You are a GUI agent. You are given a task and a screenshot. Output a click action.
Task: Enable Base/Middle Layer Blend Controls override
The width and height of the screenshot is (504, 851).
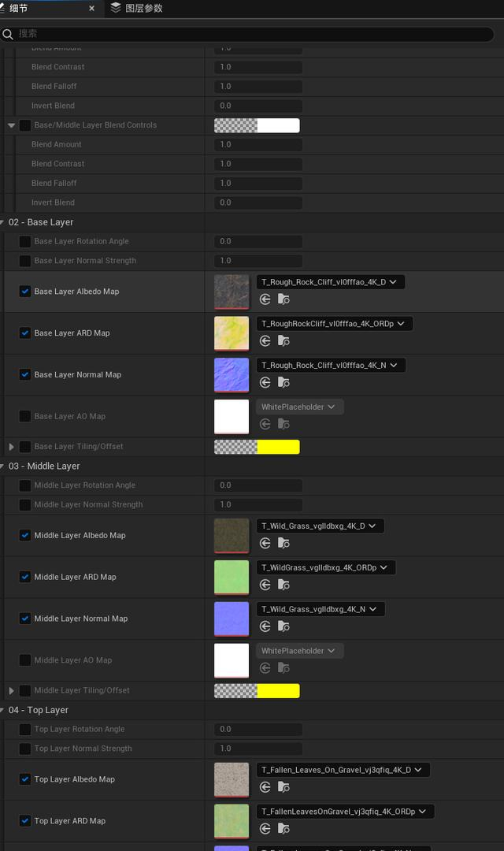(25, 124)
